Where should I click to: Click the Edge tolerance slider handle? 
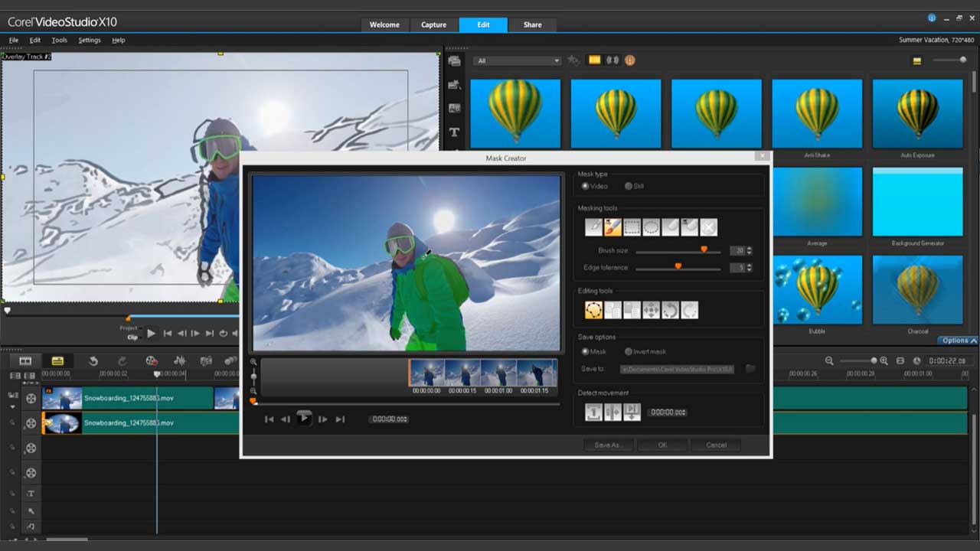(678, 266)
